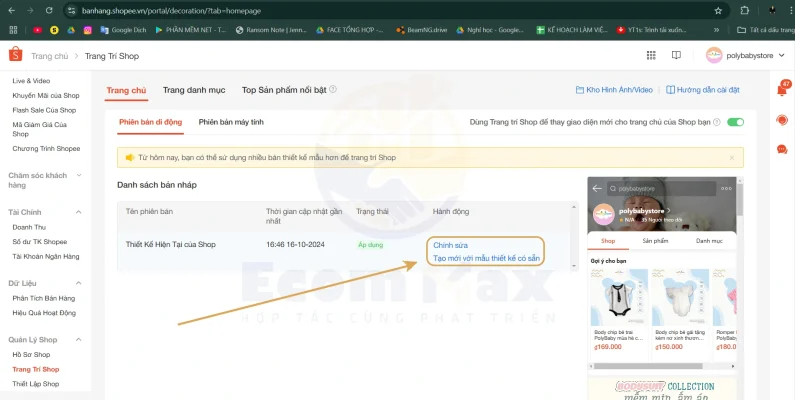Click Chỉnh sửa link
795x400 pixels.
click(451, 245)
